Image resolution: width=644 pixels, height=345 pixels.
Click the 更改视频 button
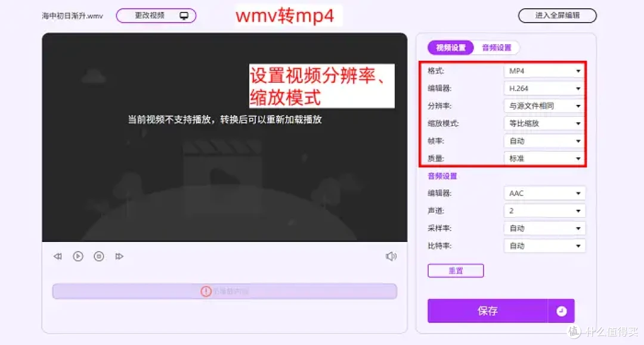click(x=156, y=15)
